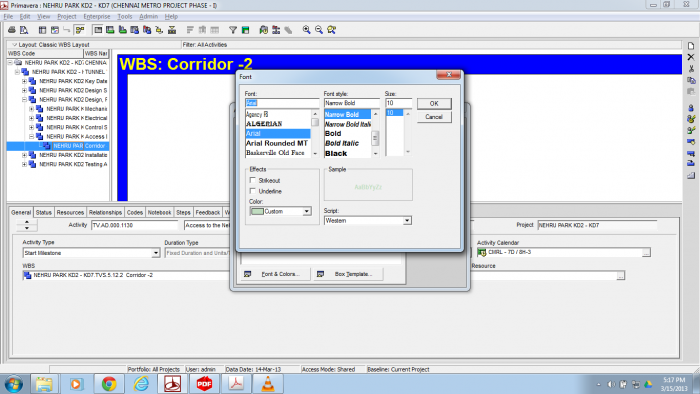Click the Zoom In magnifier icon
This screenshot has width=700, height=394.
pyautogui.click(x=306, y=30)
